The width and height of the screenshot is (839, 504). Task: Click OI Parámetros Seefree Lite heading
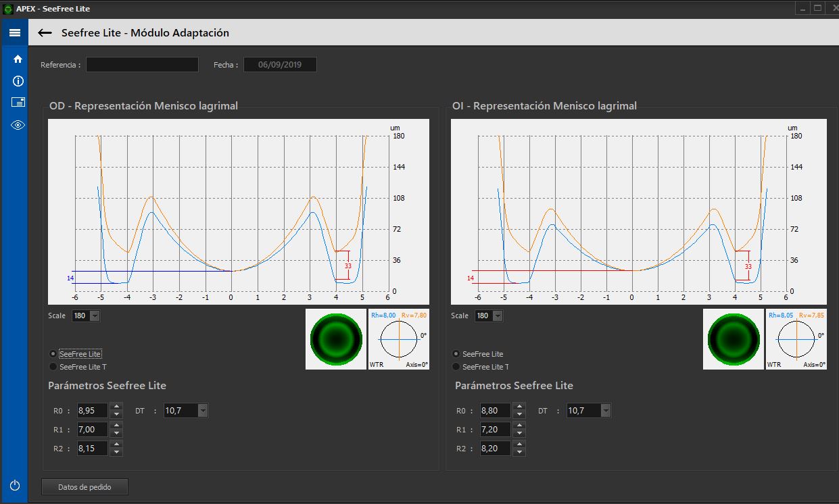tap(514, 385)
